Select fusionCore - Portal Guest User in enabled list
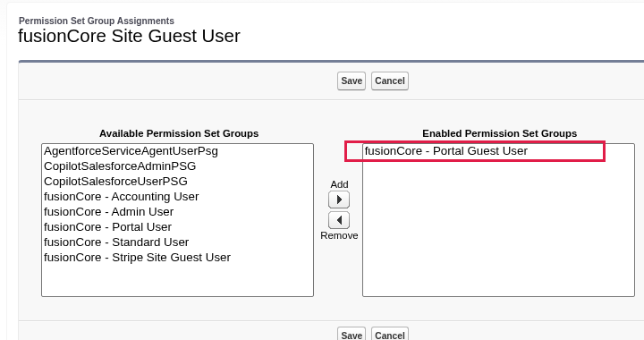This screenshot has height=340, width=644. pos(498,151)
